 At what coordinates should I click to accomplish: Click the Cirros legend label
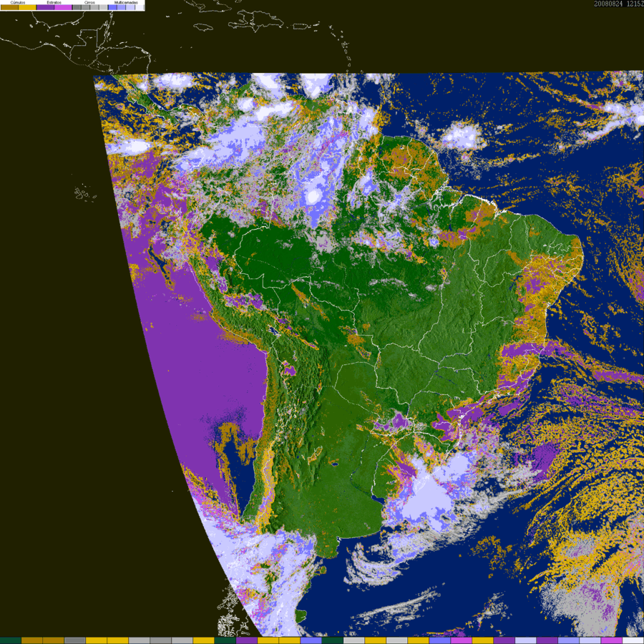click(x=89, y=2)
